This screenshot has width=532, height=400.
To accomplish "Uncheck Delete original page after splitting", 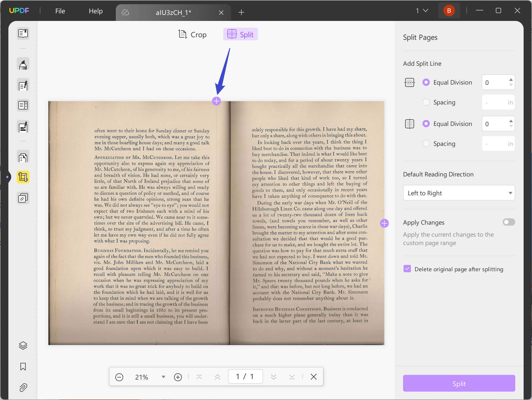I will (x=407, y=269).
